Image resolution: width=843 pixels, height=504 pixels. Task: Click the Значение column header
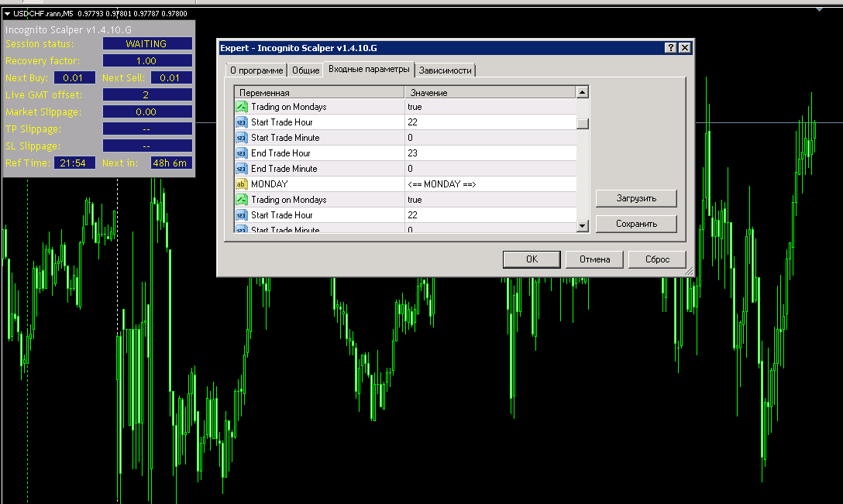click(490, 92)
